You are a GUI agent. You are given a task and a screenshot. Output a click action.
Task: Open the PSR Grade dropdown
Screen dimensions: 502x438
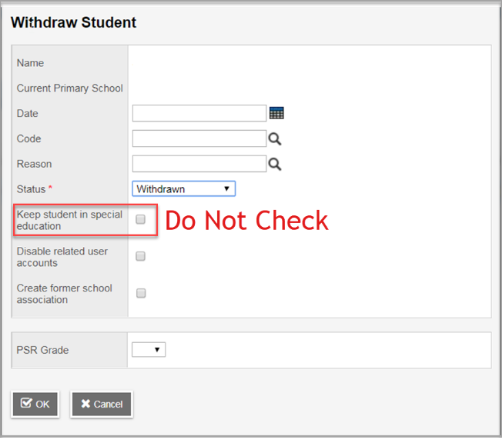149,350
